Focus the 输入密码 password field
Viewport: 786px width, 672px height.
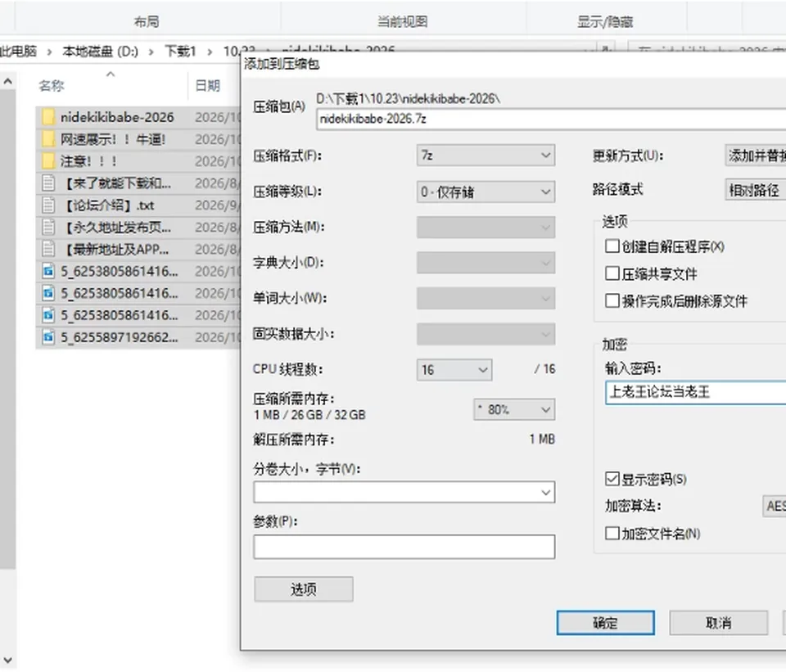(x=696, y=392)
